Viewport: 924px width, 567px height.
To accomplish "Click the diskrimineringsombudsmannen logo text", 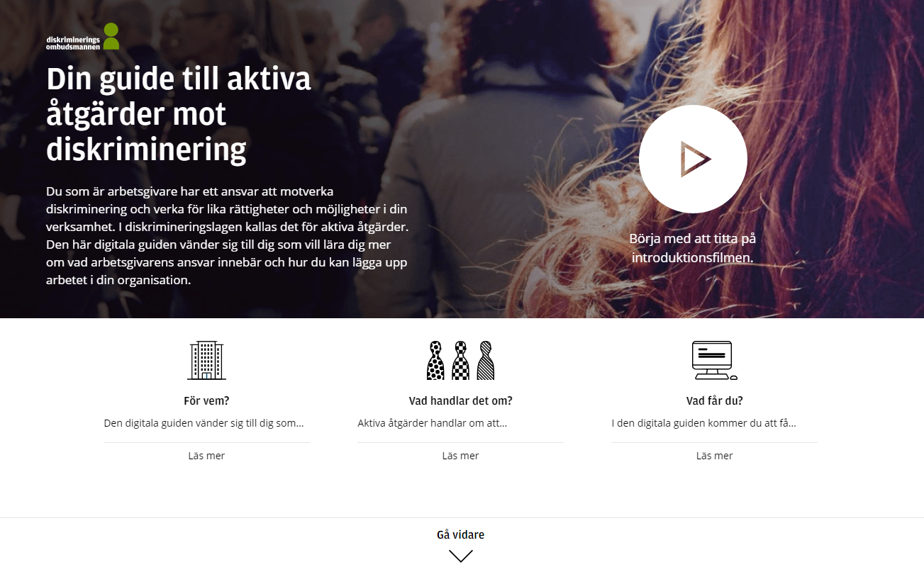I will tap(73, 43).
